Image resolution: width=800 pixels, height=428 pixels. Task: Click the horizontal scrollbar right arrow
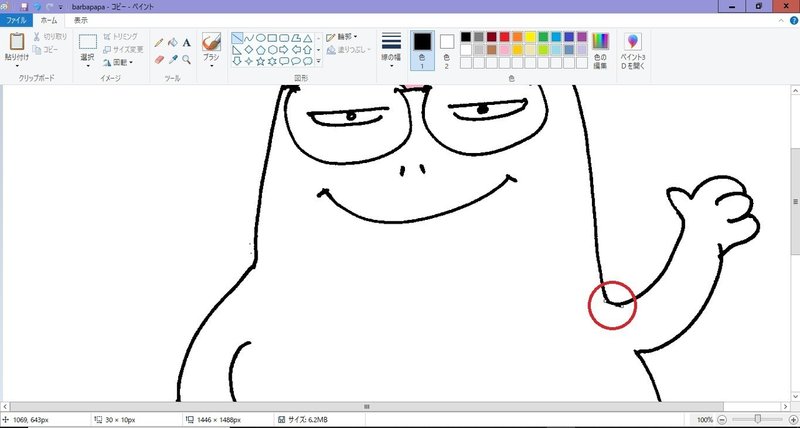[786, 407]
